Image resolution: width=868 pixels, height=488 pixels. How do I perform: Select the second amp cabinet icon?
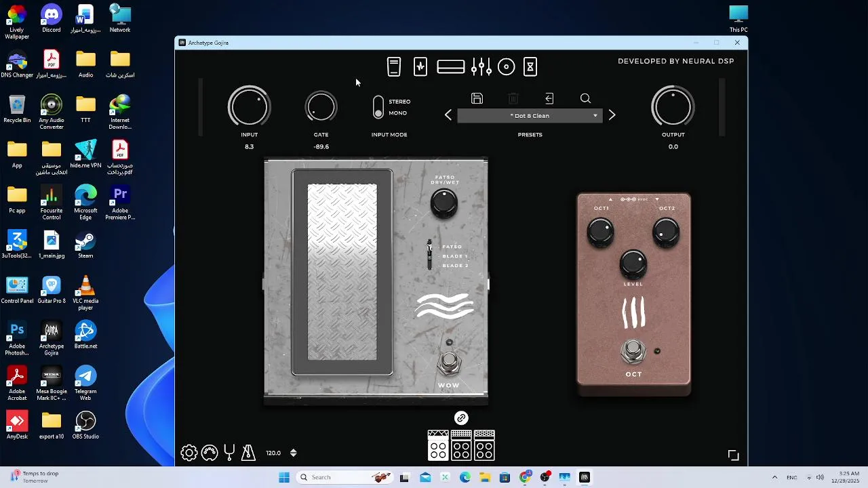point(461,445)
